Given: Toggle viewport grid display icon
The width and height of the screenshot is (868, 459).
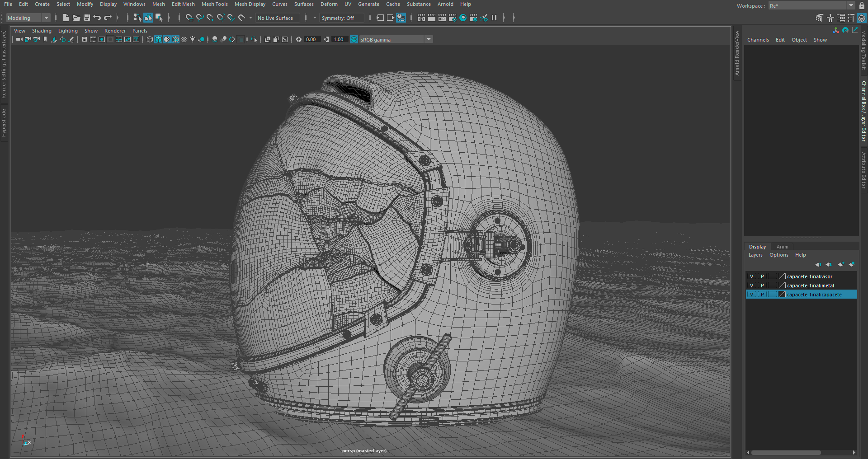Looking at the screenshot, I should click(x=85, y=39).
